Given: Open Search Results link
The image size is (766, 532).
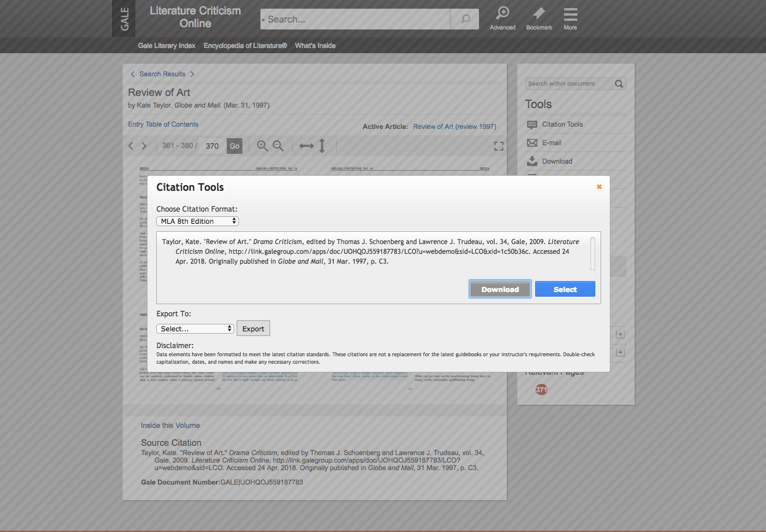Looking at the screenshot, I should tap(163, 74).
